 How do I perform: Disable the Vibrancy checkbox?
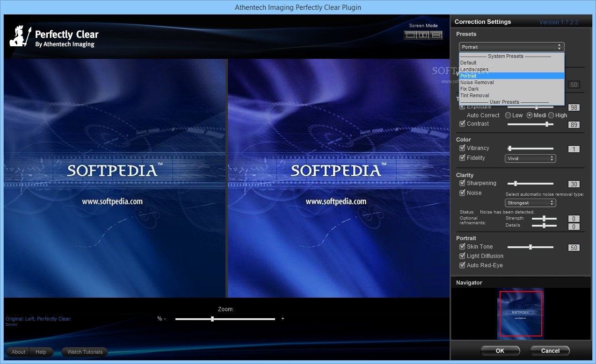462,148
